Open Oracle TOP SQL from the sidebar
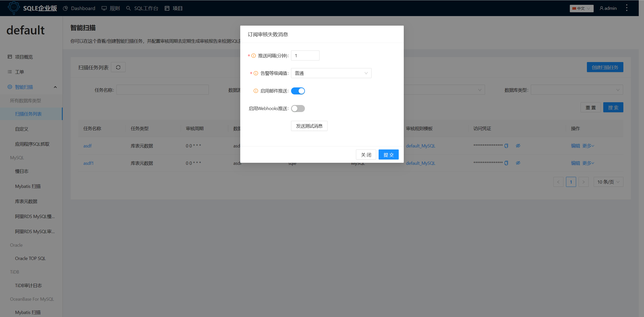The width and height of the screenshot is (644, 317). 30,258
